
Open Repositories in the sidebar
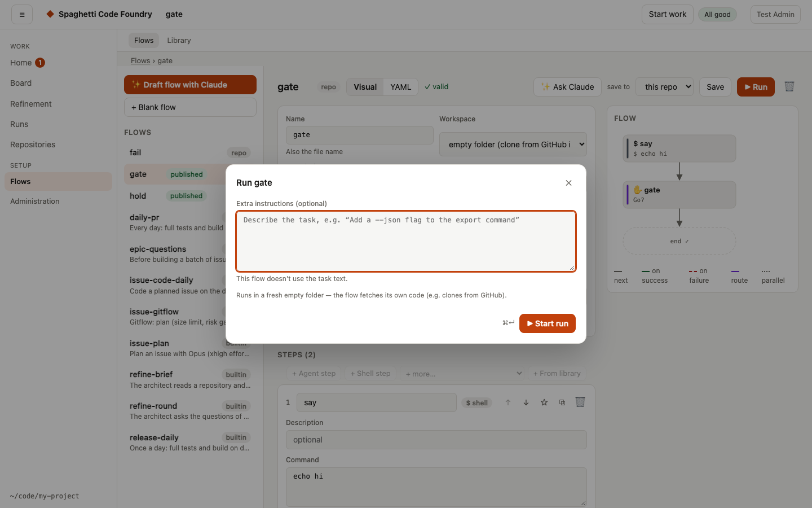coord(58,144)
